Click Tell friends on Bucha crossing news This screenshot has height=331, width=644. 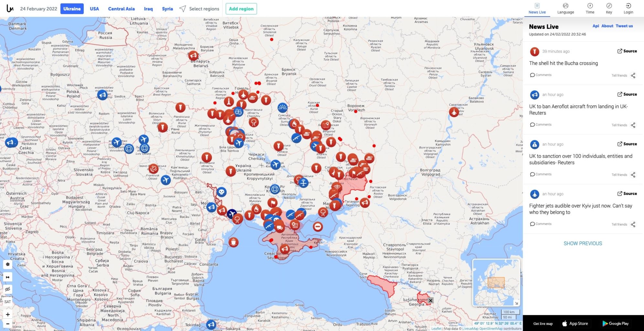pyautogui.click(x=619, y=76)
